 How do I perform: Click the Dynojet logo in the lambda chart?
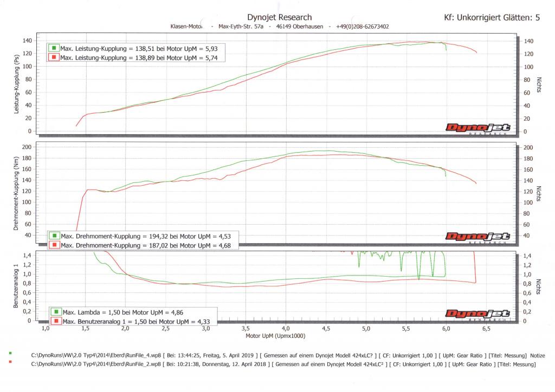click(x=477, y=314)
